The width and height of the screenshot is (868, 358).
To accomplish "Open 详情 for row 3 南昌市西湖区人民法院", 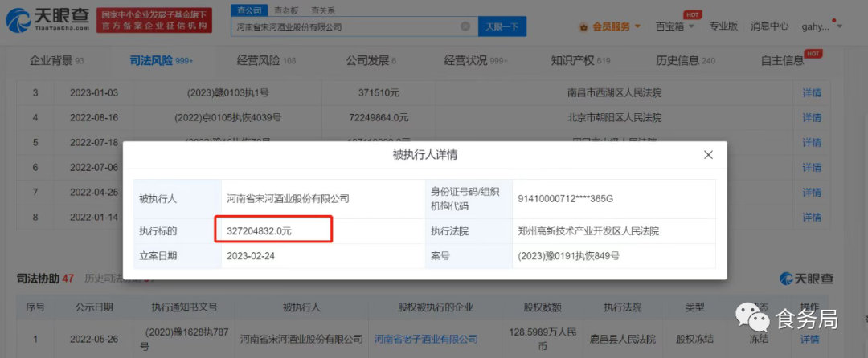I will click(812, 93).
